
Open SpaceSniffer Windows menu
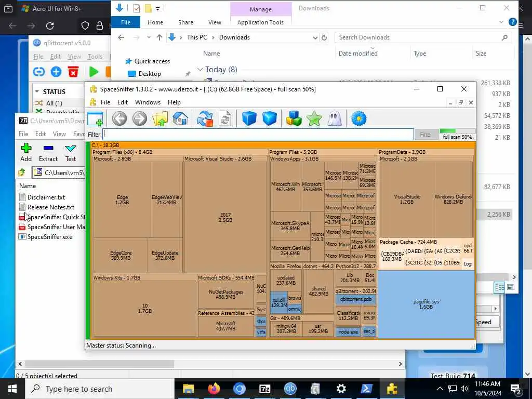click(x=148, y=102)
